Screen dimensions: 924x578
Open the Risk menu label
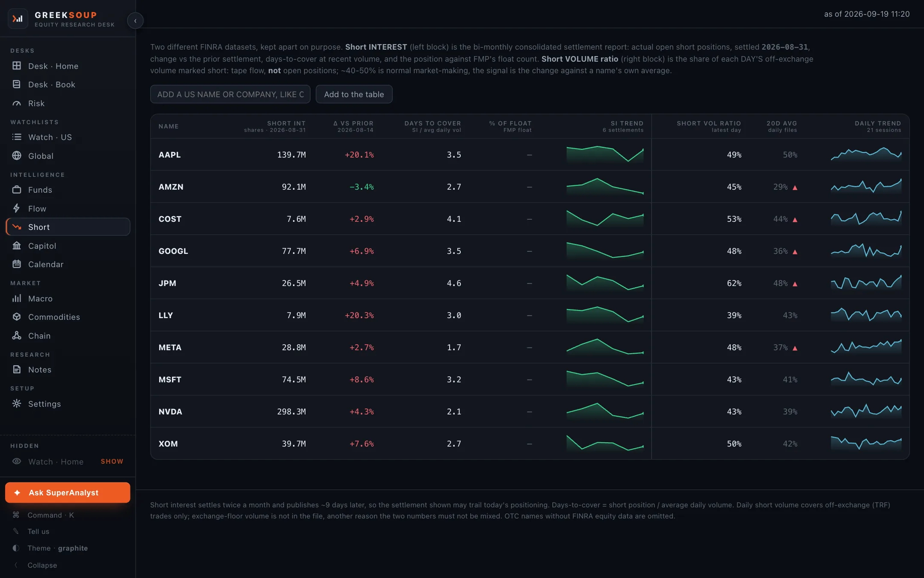pos(36,103)
